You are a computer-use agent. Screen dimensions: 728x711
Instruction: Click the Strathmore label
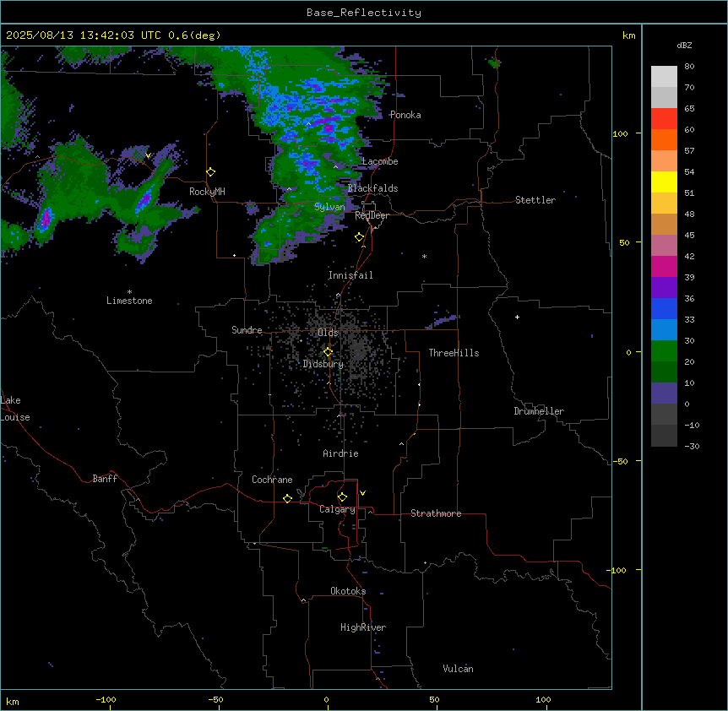(436, 513)
